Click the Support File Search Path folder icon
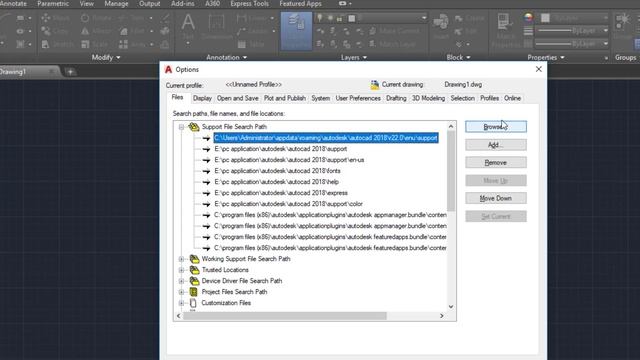 coord(194,127)
